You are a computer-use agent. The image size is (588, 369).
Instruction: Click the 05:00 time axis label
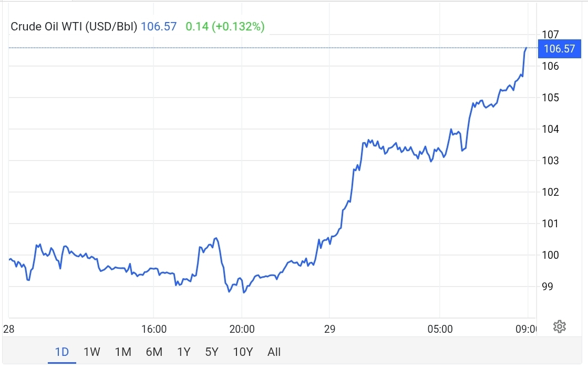coord(440,330)
